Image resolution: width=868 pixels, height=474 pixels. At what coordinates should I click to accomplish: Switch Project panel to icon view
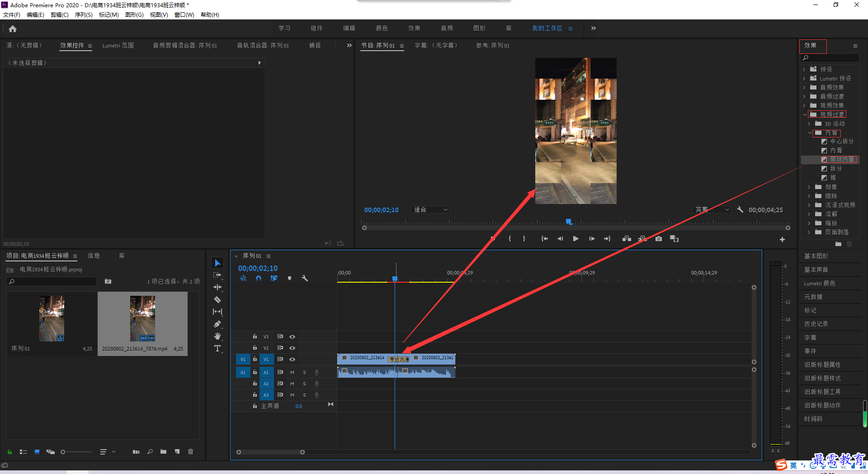coord(37,452)
